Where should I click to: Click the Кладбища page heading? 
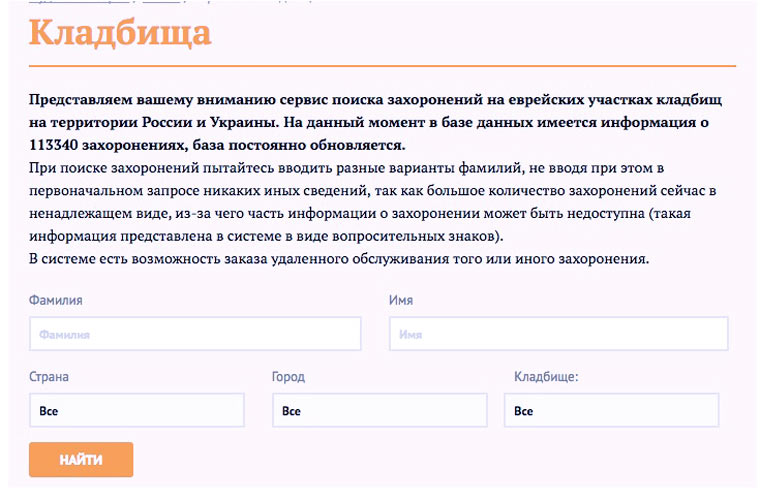point(120,33)
